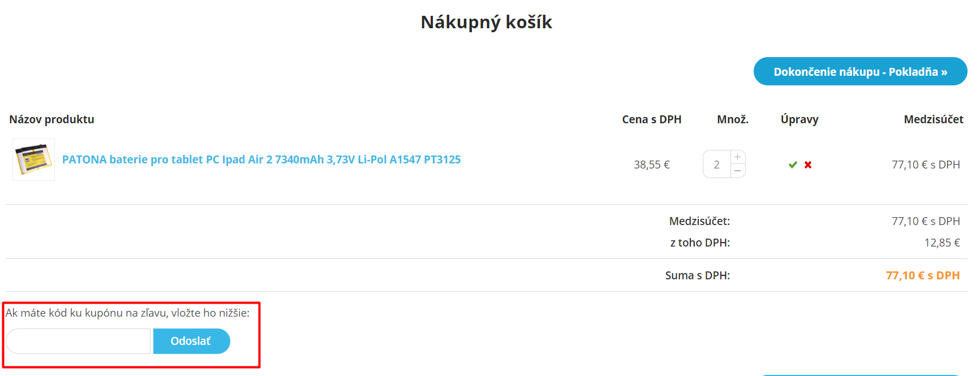Viewport: 980px width, 376px height.
Task: Submit the coupon with the Odoslať button
Action: click(191, 341)
